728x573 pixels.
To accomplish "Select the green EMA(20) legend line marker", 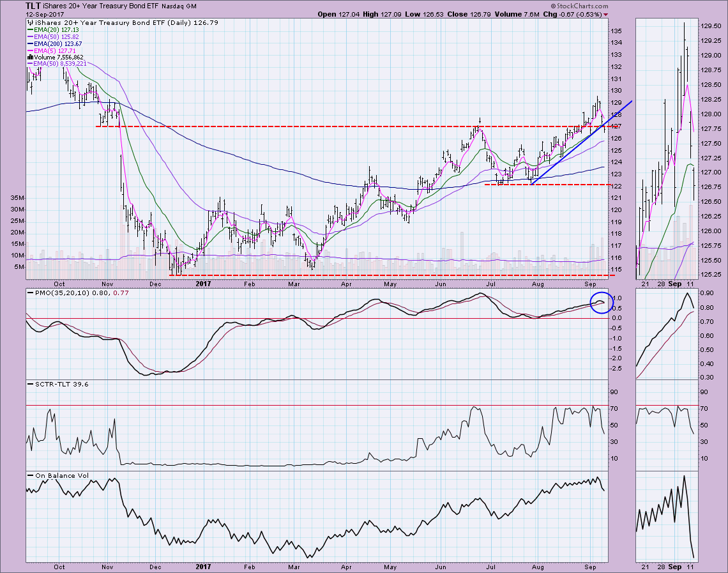I will (29, 29).
